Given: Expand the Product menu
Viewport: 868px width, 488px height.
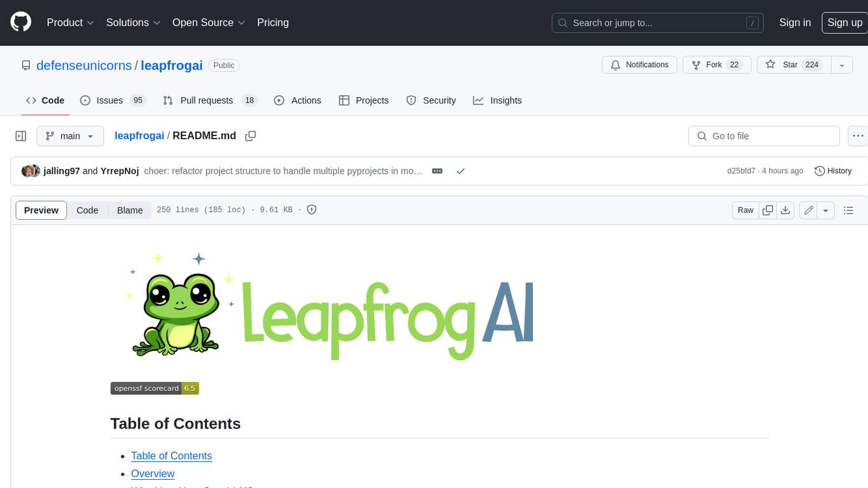Looking at the screenshot, I should [70, 22].
